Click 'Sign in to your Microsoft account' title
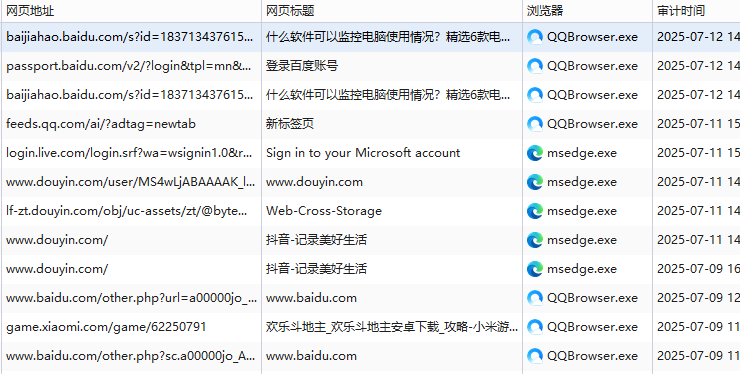Viewport: 740px width, 374px height. (363, 153)
